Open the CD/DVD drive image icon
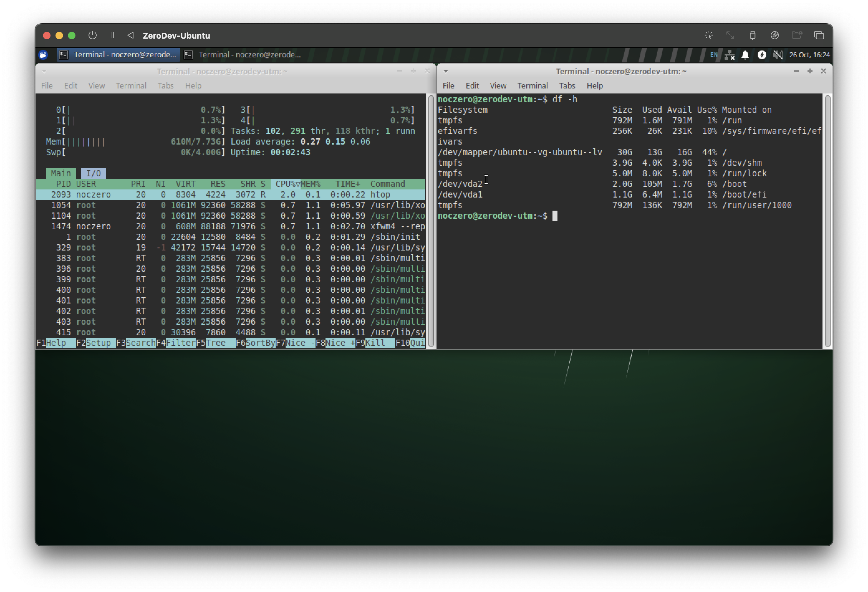868x592 pixels. (x=775, y=36)
